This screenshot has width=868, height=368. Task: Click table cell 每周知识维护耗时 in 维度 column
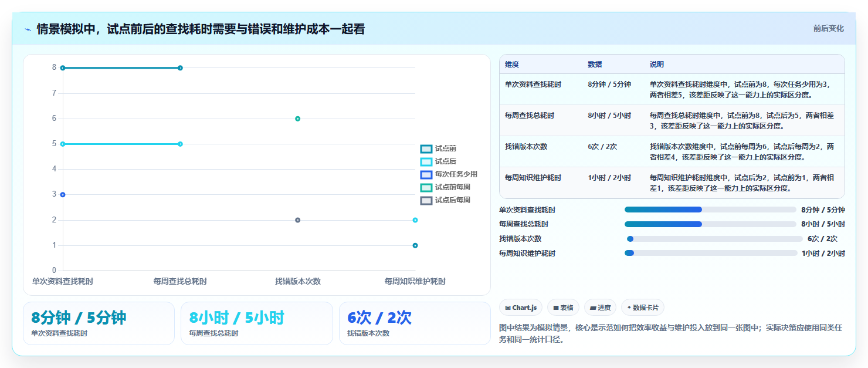tap(533, 178)
